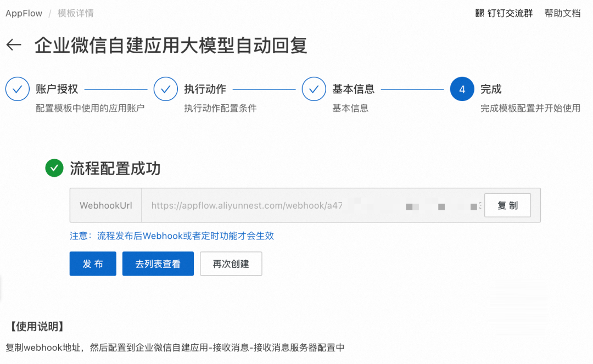Select the 完成 step title

click(x=491, y=89)
